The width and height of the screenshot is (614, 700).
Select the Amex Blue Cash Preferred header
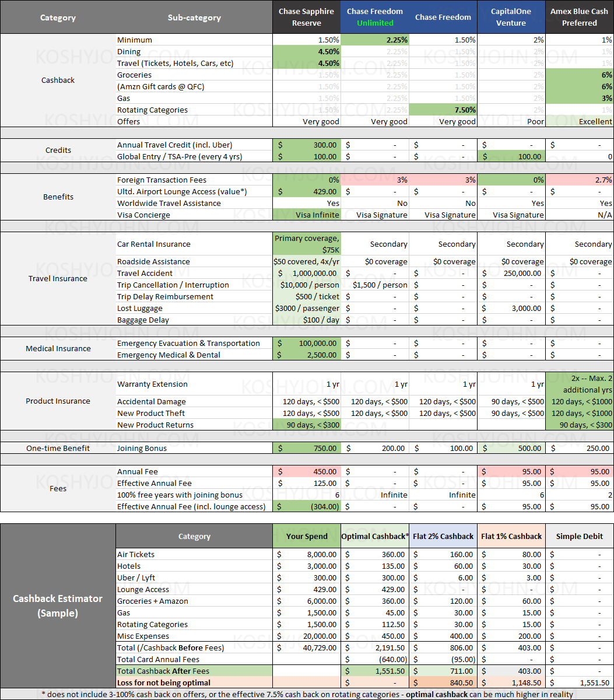point(579,17)
